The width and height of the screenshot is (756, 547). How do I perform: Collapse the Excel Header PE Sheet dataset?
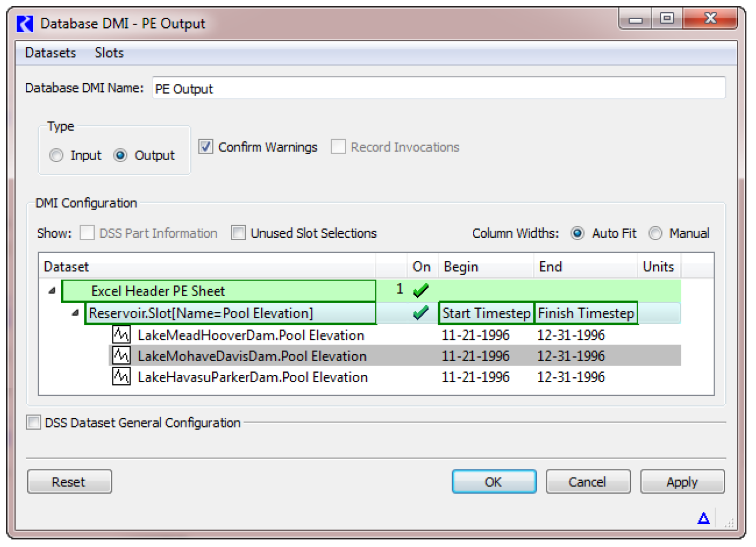(52, 291)
